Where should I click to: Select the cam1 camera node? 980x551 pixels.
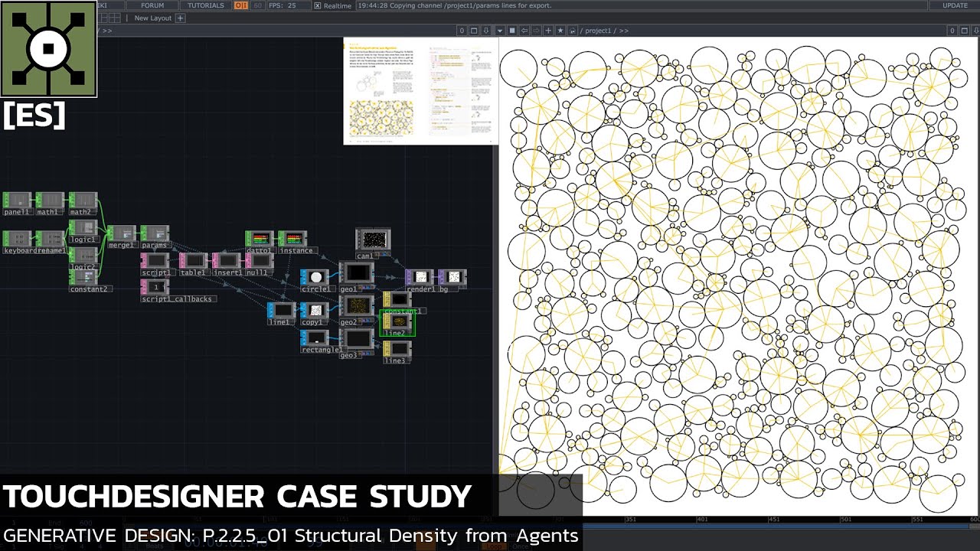coord(373,243)
